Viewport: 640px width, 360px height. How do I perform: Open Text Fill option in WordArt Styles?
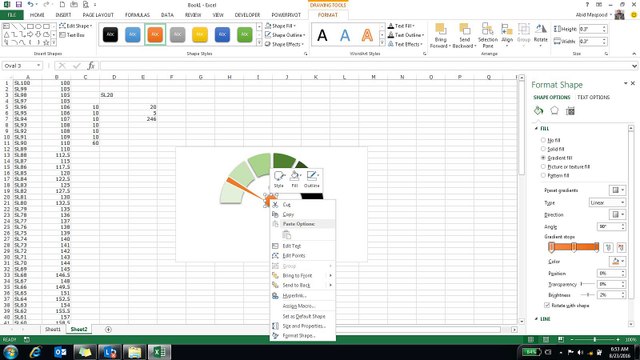tap(401, 26)
